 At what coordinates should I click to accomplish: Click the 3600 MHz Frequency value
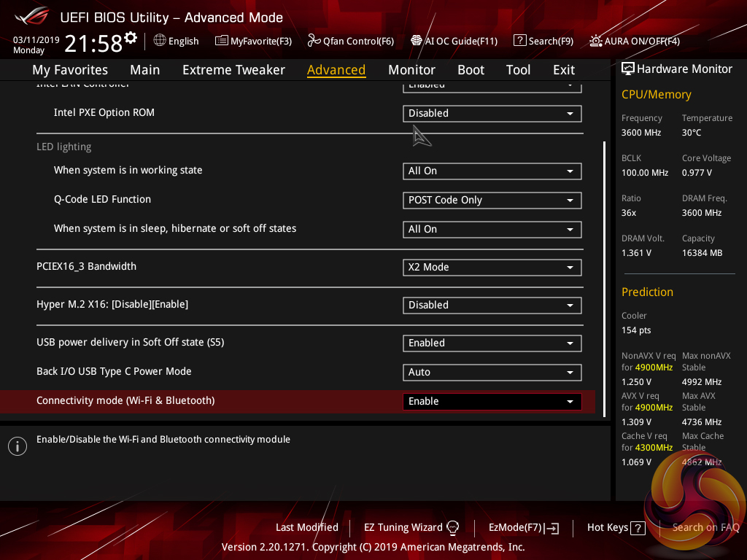click(640, 133)
